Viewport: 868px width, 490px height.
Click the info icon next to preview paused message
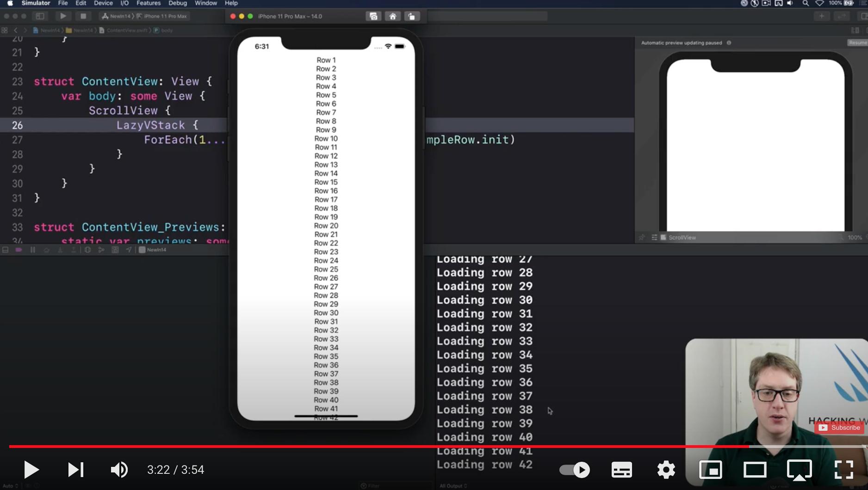[x=729, y=43]
